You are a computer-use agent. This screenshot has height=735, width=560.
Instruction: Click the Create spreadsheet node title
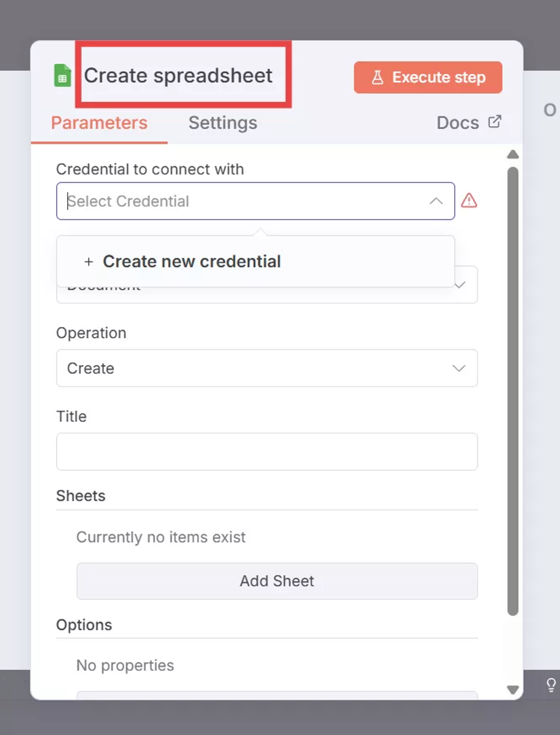click(178, 75)
